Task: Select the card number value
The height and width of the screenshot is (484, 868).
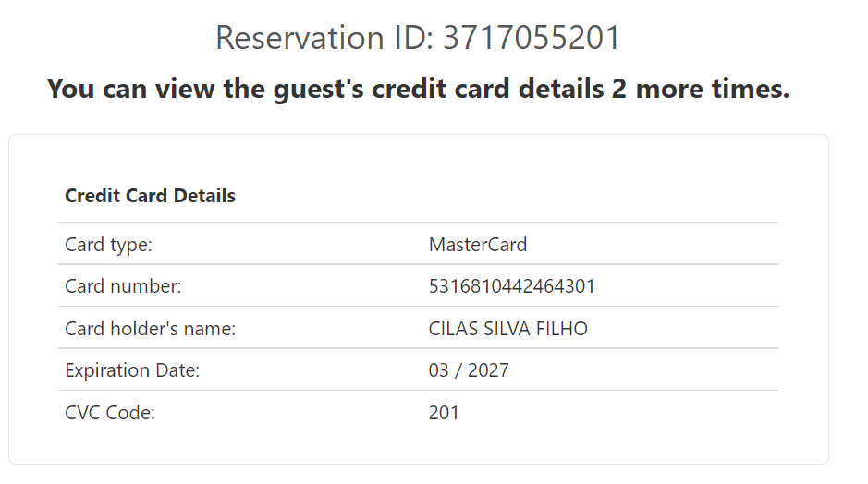Action: coord(511,286)
